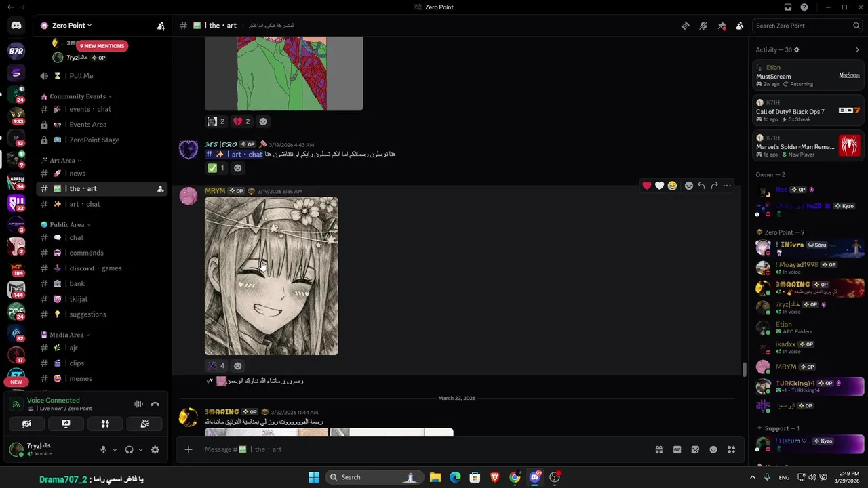Viewport: 868px width, 488px height.
Task: Click the plus attachment button in message bar
Action: click(x=189, y=449)
